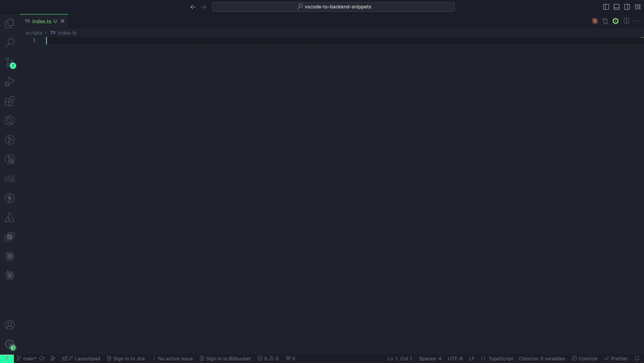Click Colorize: 0 variables status item
Screen dimensions: 644x363
click(x=542, y=359)
